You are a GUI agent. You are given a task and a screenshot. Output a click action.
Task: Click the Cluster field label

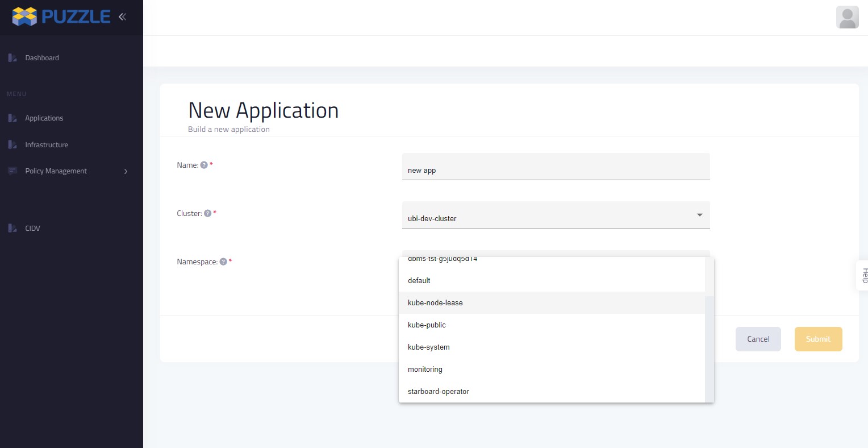tap(189, 214)
